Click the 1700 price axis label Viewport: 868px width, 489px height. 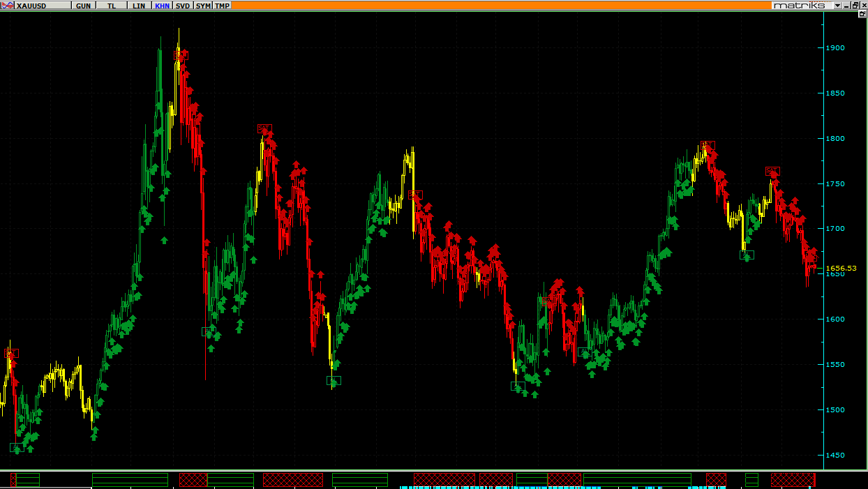[x=835, y=229]
